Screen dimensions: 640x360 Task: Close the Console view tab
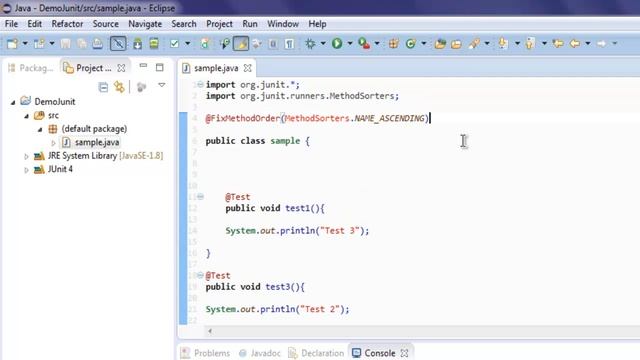[404, 353]
